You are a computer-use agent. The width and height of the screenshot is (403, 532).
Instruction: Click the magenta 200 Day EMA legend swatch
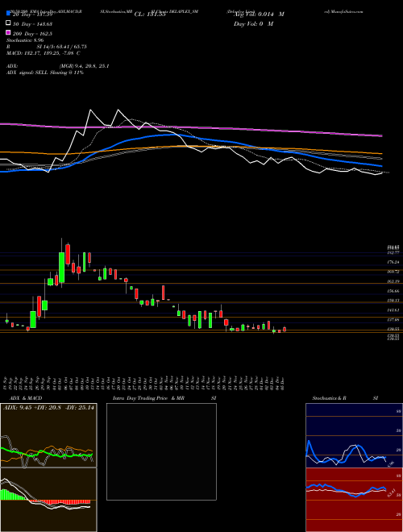click(8, 33)
